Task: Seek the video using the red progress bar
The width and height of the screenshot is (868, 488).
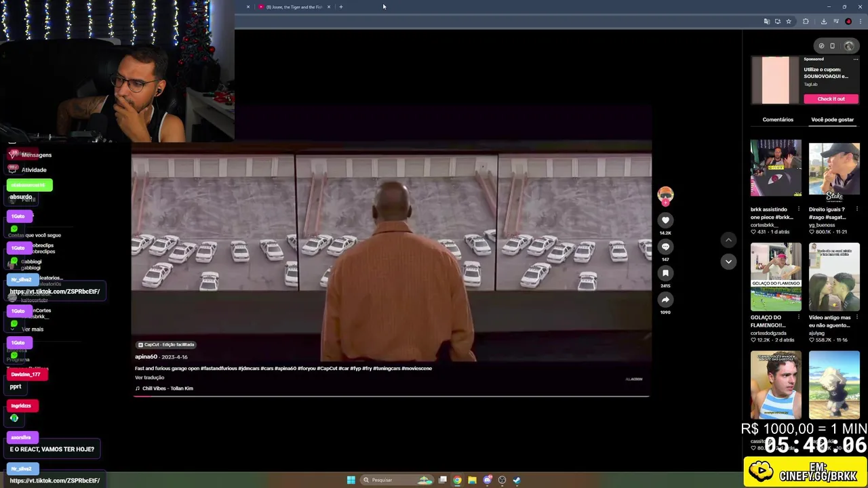Action: coord(391,395)
